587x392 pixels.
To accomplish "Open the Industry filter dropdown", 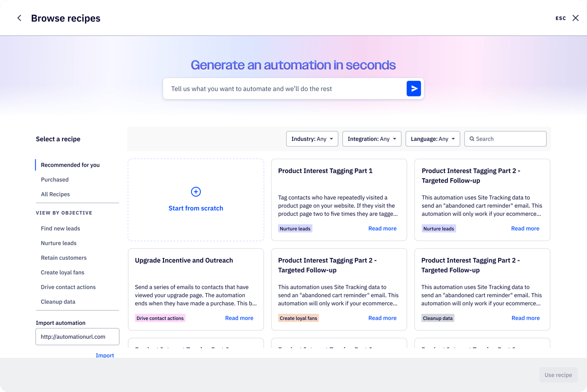I will pos(312,138).
